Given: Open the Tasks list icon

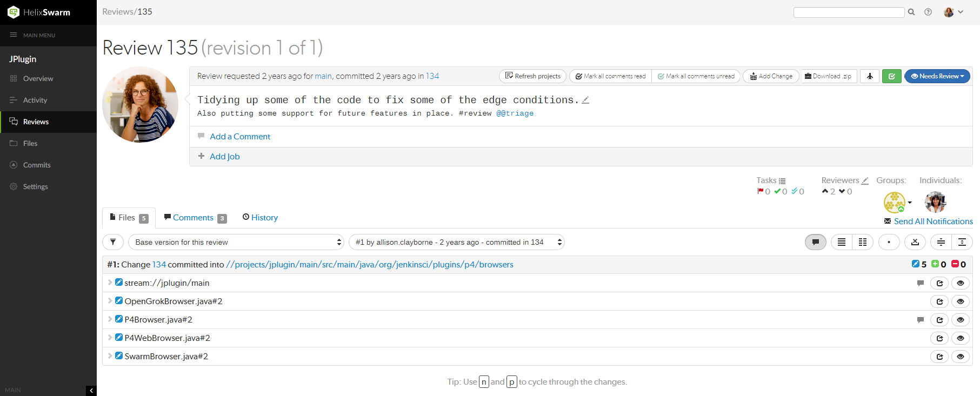Looking at the screenshot, I should (782, 181).
